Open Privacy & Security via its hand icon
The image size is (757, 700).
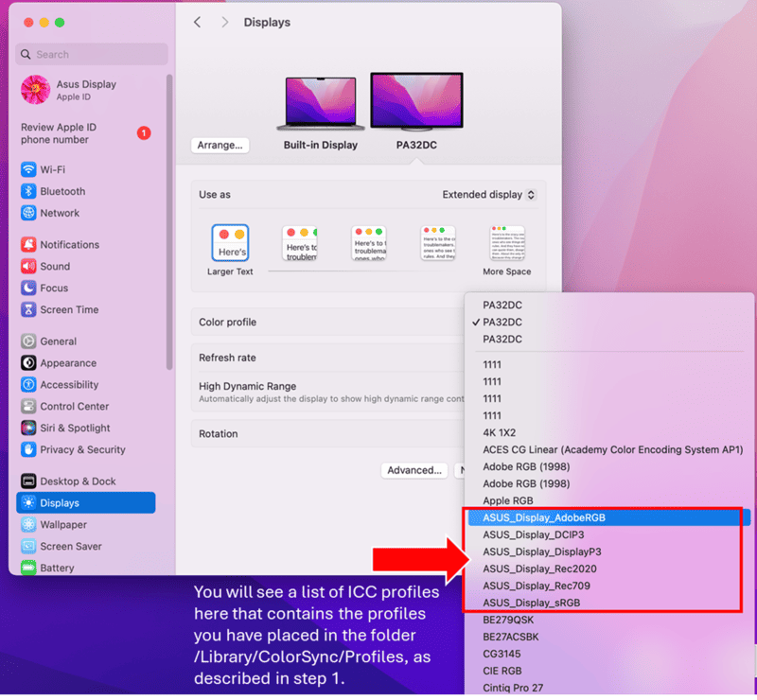28,450
